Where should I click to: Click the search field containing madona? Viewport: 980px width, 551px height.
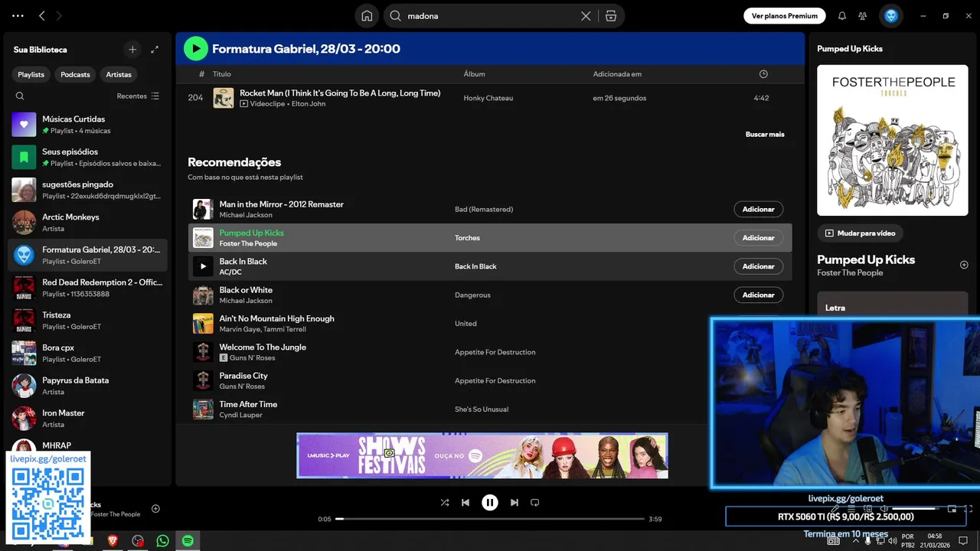pyautogui.click(x=490, y=15)
